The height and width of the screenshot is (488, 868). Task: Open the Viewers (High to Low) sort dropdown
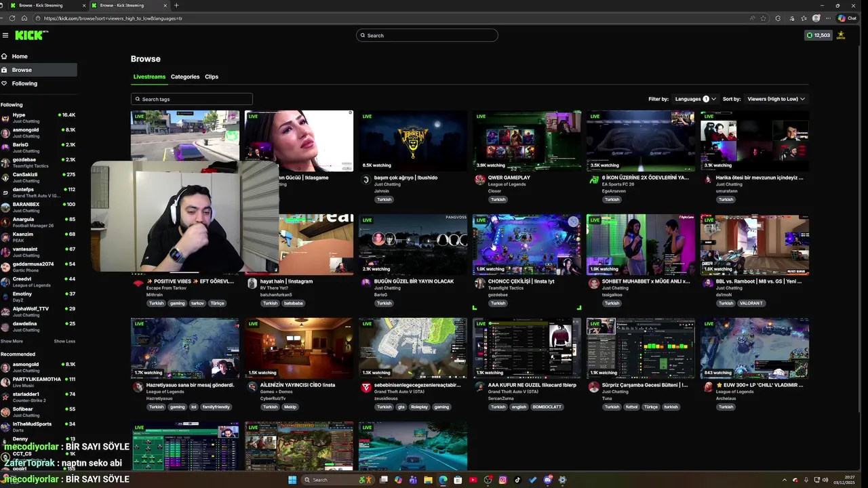(776, 99)
